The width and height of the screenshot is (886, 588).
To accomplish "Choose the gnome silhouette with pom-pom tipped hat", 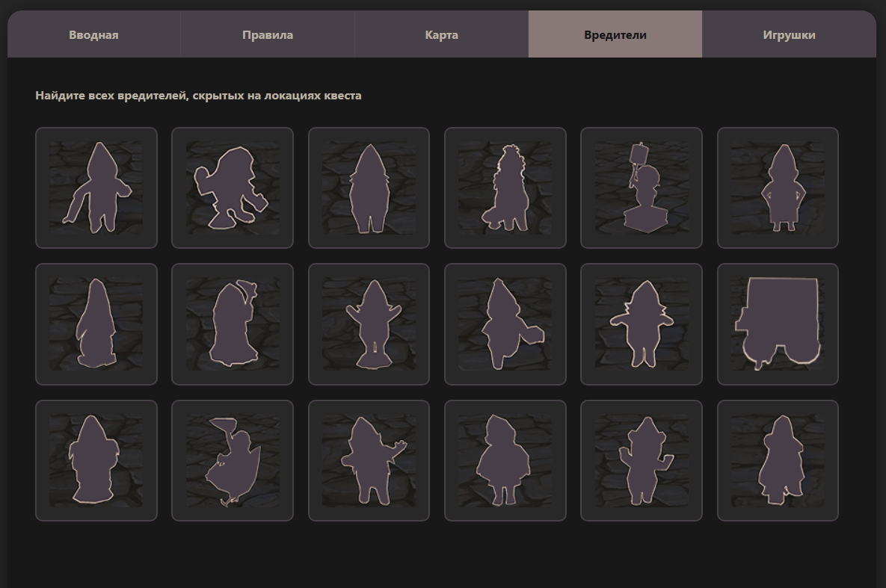I will [233, 324].
